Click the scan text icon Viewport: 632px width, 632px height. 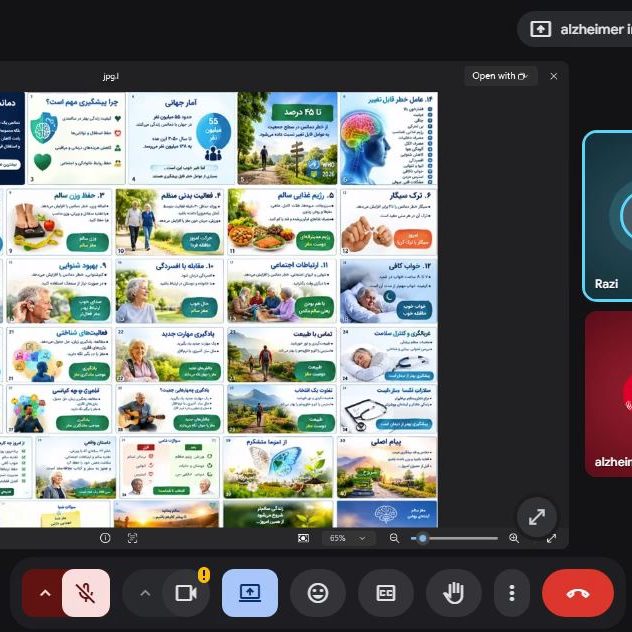[x=132, y=538]
